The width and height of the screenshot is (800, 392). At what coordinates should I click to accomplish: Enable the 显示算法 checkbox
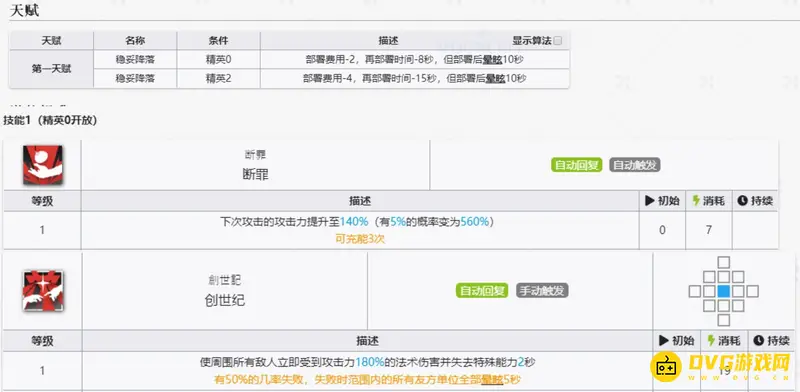(x=558, y=41)
